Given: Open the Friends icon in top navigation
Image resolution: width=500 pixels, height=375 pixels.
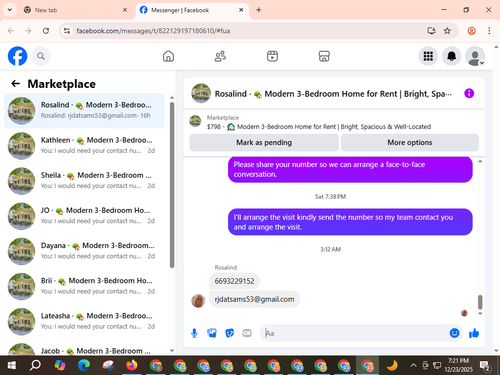Looking at the screenshot, I should pos(220,56).
